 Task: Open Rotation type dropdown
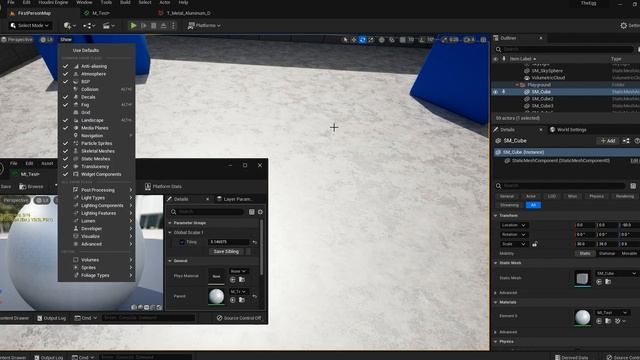coord(513,235)
